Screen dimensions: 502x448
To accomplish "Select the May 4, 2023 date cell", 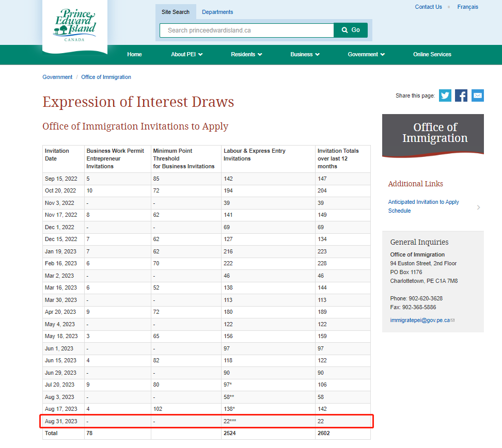I will [x=64, y=325].
